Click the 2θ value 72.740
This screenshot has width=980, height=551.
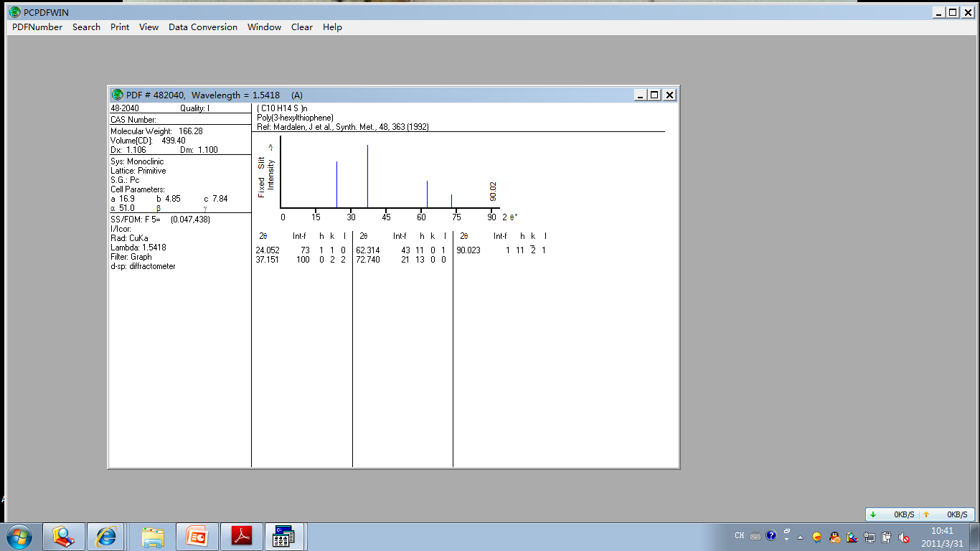point(368,260)
